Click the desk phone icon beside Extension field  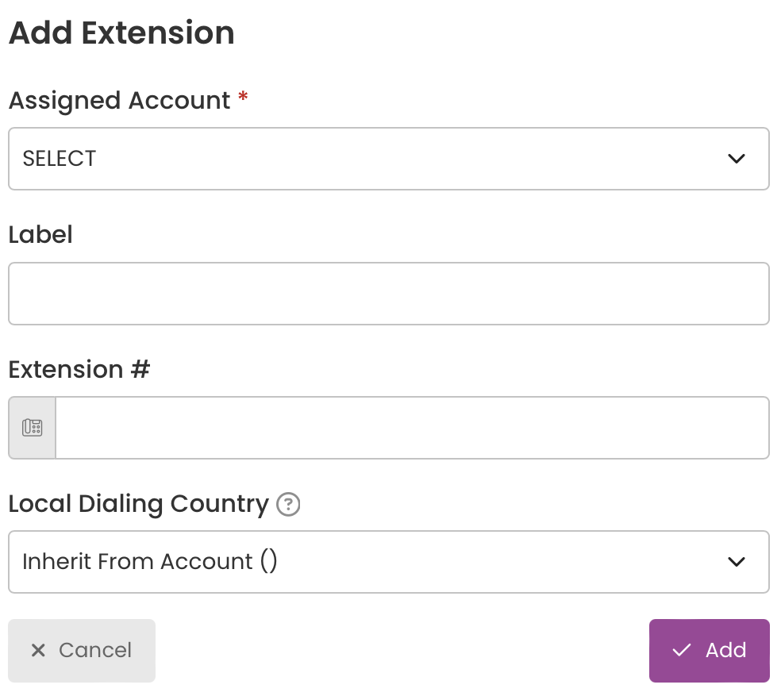tap(33, 428)
